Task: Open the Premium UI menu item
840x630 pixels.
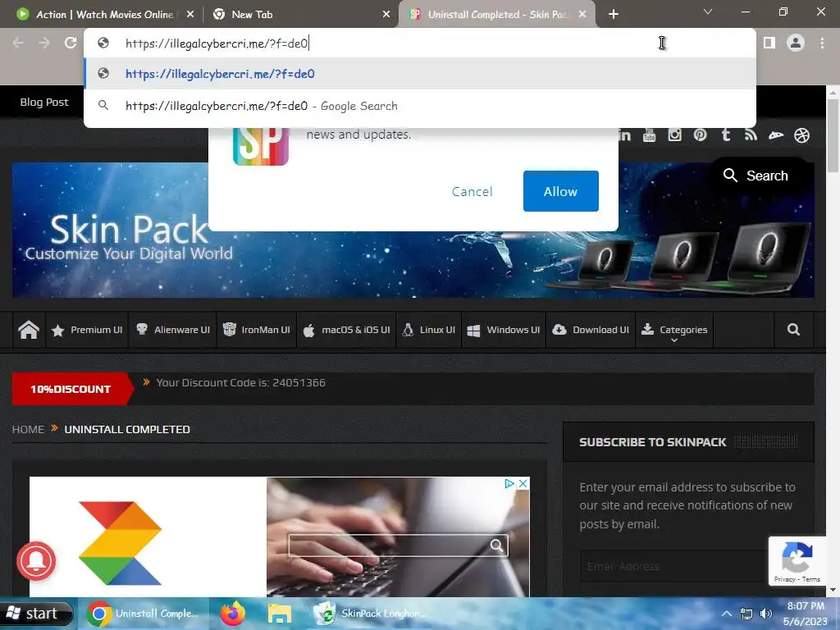Action: tap(87, 330)
